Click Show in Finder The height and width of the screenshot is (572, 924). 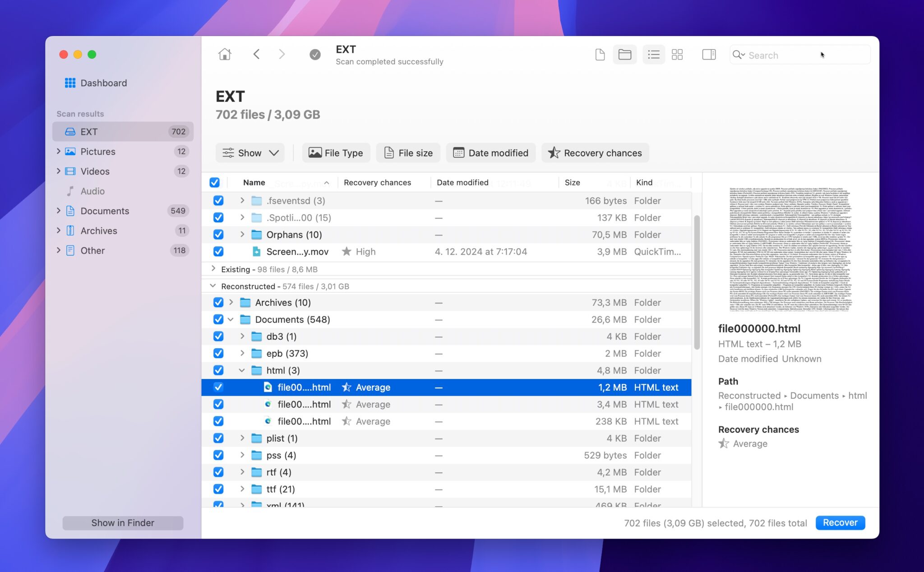(x=122, y=522)
